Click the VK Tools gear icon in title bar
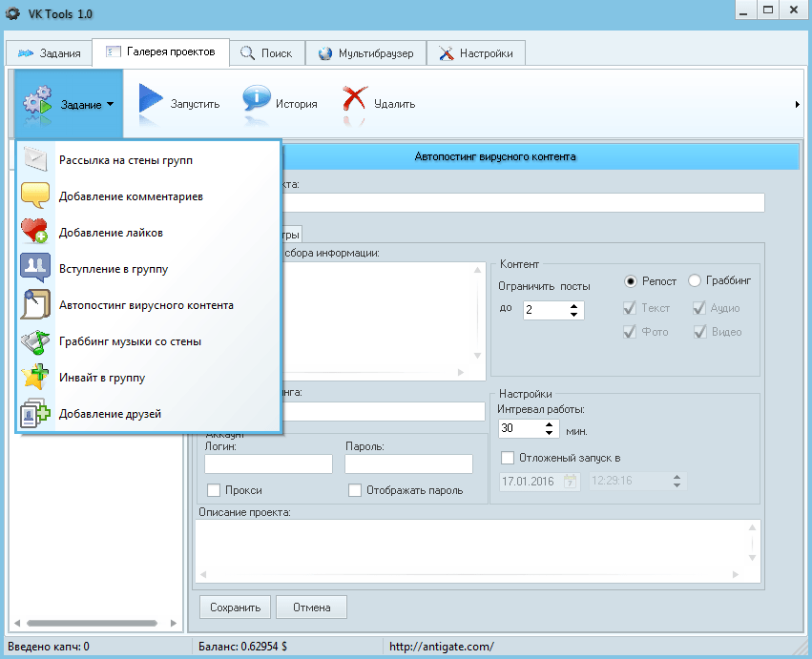The height and width of the screenshot is (659, 812). click(x=12, y=13)
